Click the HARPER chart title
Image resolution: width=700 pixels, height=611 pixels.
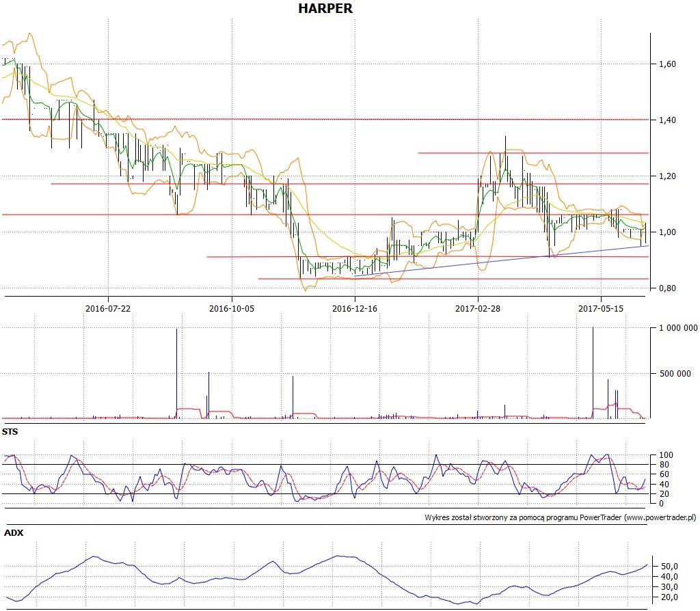pyautogui.click(x=325, y=8)
